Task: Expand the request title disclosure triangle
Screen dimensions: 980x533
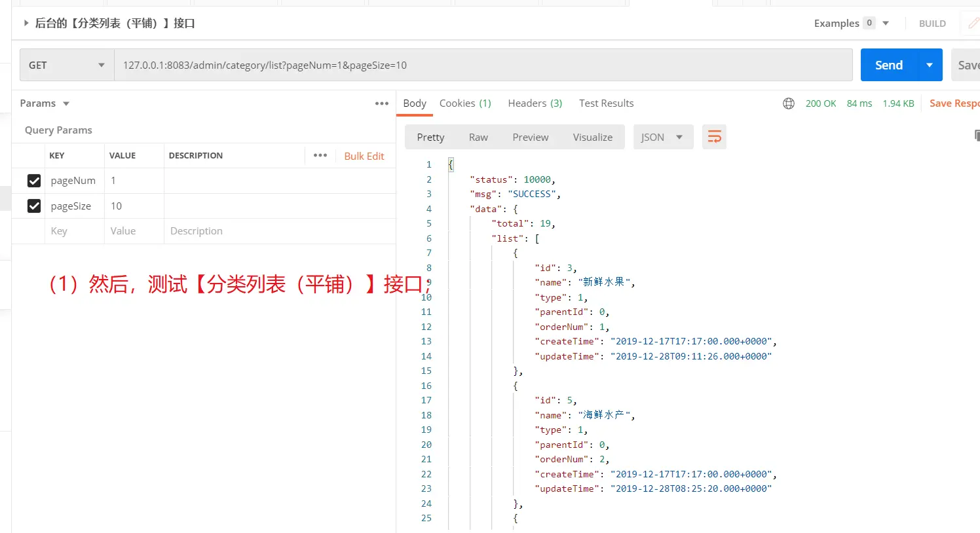Action: (26, 23)
